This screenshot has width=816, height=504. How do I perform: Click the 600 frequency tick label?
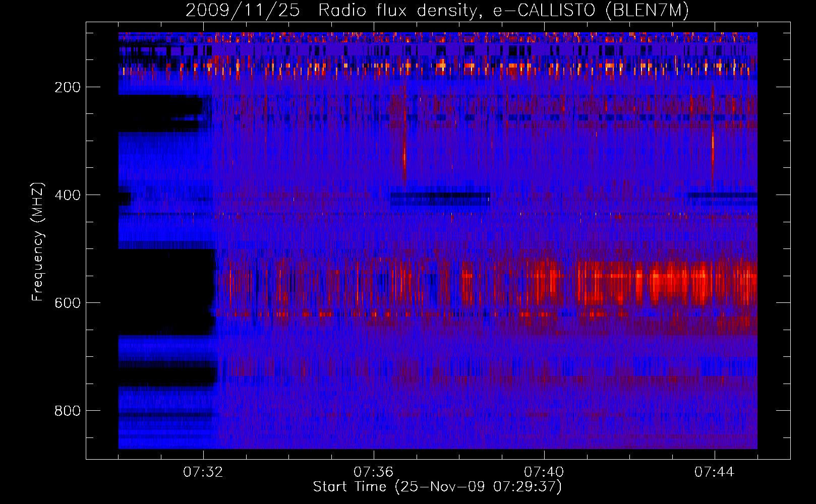click(68, 303)
